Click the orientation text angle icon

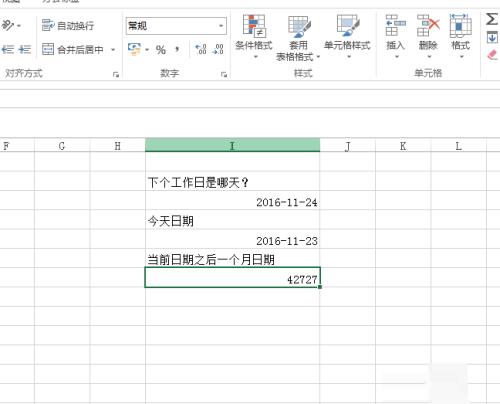[x=7, y=25]
